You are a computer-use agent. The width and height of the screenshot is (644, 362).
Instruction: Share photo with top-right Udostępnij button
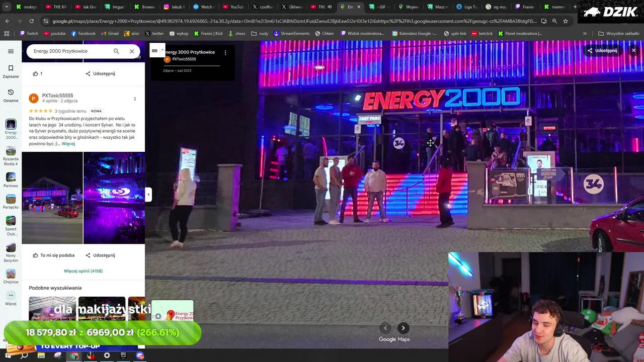click(x=602, y=50)
